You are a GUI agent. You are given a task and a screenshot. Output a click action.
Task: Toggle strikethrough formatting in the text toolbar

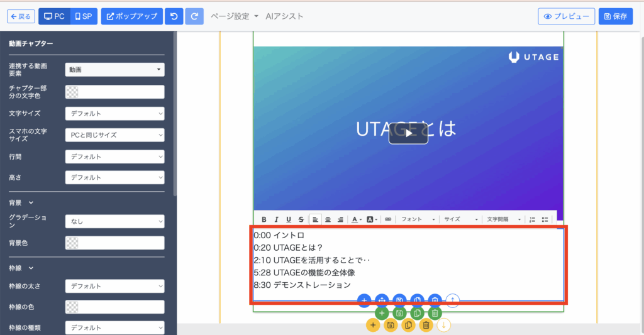301,219
